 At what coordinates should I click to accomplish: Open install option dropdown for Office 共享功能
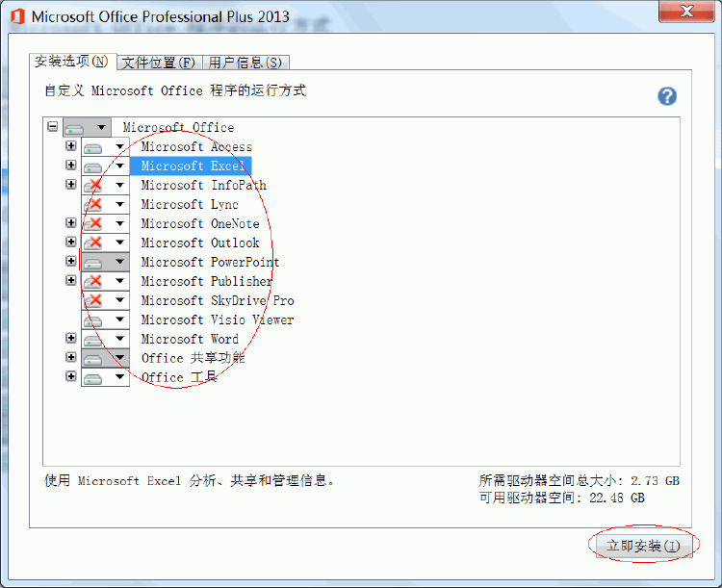(119, 358)
